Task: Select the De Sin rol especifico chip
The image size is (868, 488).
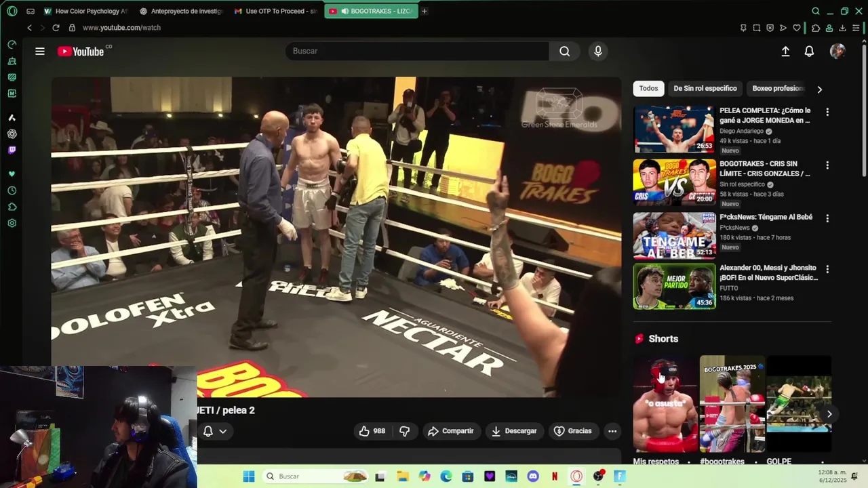Action: [705, 88]
